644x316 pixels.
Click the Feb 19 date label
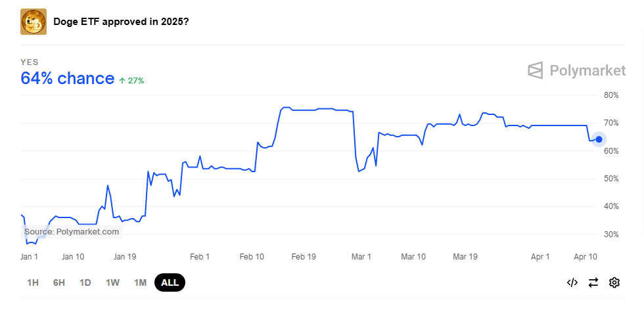point(304,256)
